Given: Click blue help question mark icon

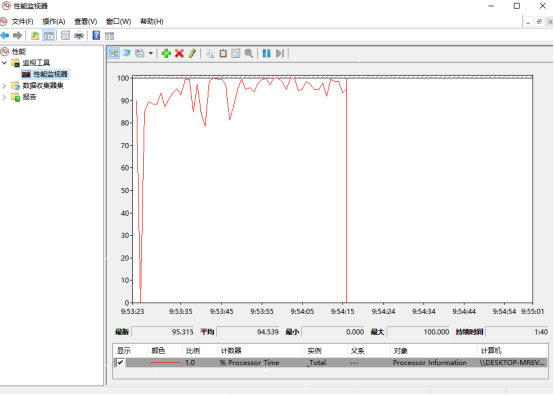Looking at the screenshot, I should [x=96, y=35].
